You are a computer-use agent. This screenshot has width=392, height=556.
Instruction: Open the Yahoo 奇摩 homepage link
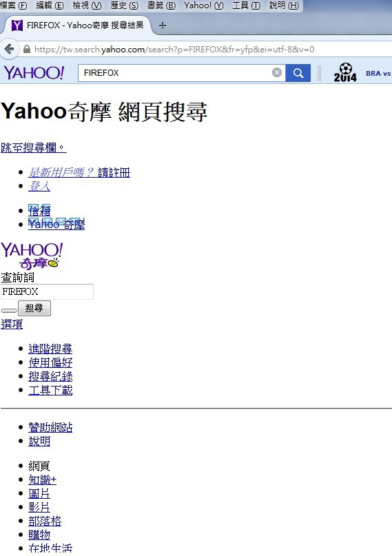[x=56, y=224]
